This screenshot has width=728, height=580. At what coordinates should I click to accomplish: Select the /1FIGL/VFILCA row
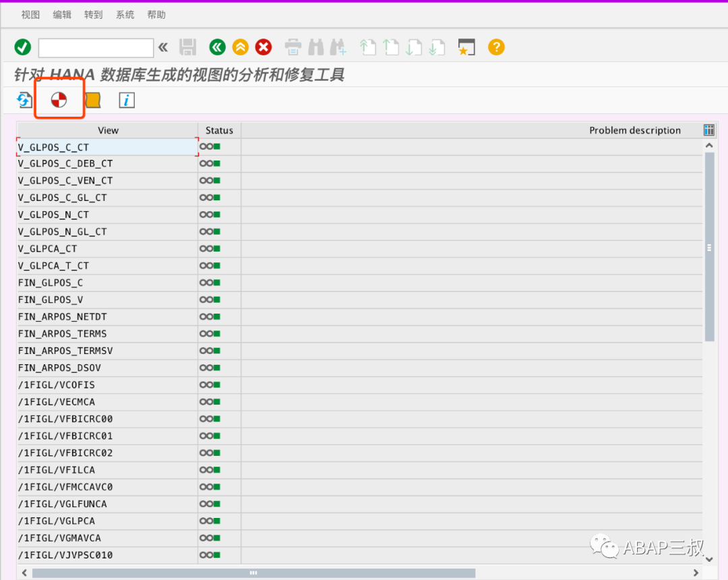(x=359, y=470)
